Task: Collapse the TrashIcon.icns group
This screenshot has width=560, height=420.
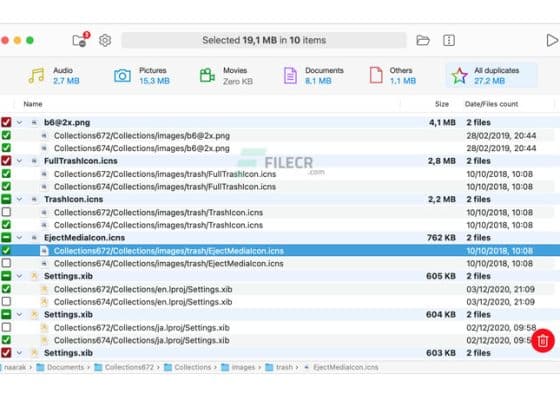Action: pos(20,199)
